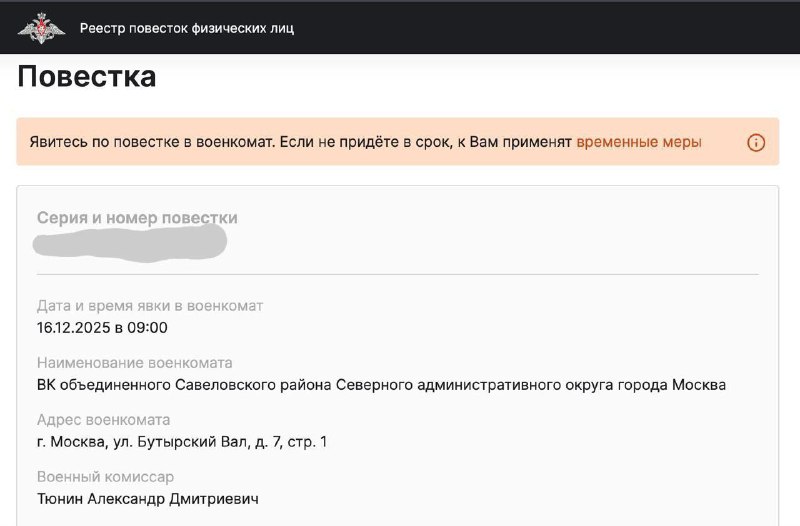Click the "Серия и номер повестки" label
800x526 pixels.
point(137,218)
